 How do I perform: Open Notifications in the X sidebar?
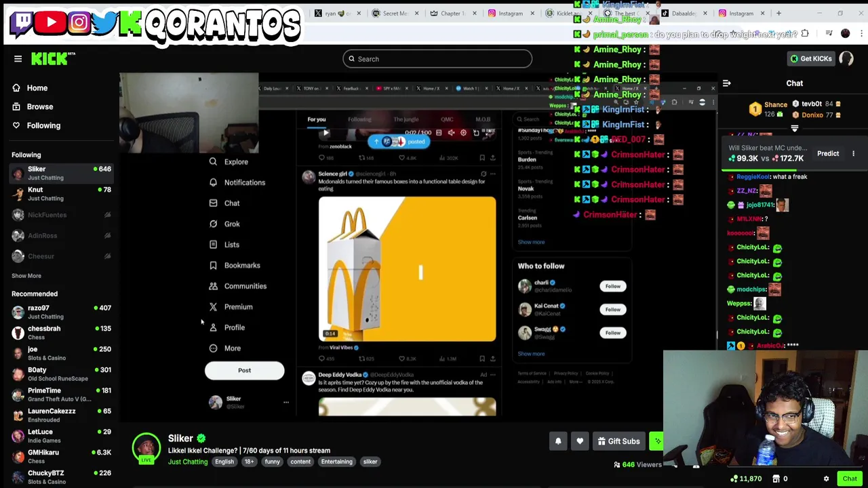click(x=237, y=182)
